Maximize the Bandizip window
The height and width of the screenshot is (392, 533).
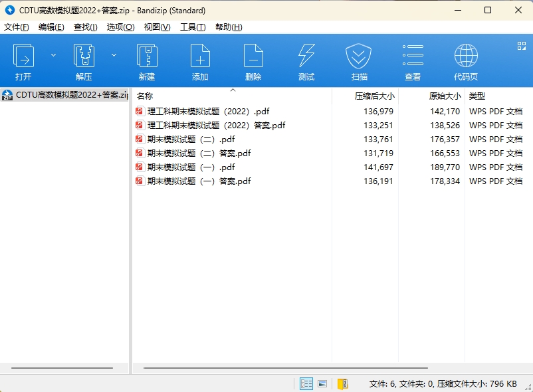pyautogui.click(x=488, y=10)
